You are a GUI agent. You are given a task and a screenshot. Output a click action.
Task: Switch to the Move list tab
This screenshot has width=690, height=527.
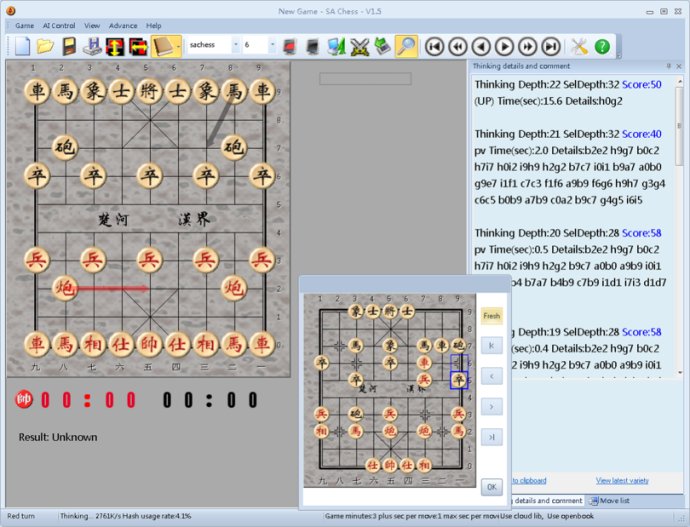610,501
